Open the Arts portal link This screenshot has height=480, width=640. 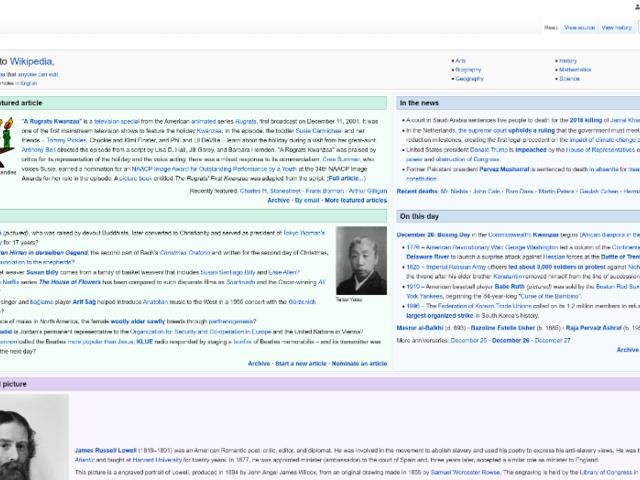(x=461, y=61)
